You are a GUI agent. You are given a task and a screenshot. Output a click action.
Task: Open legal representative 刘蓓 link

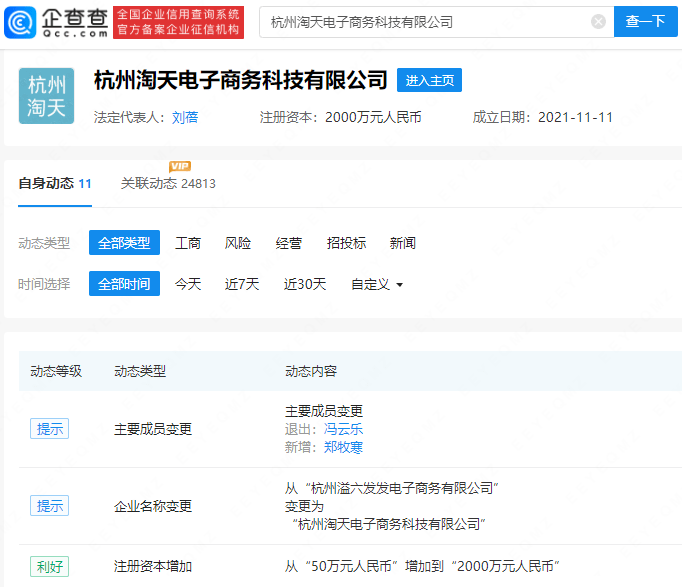(185, 117)
